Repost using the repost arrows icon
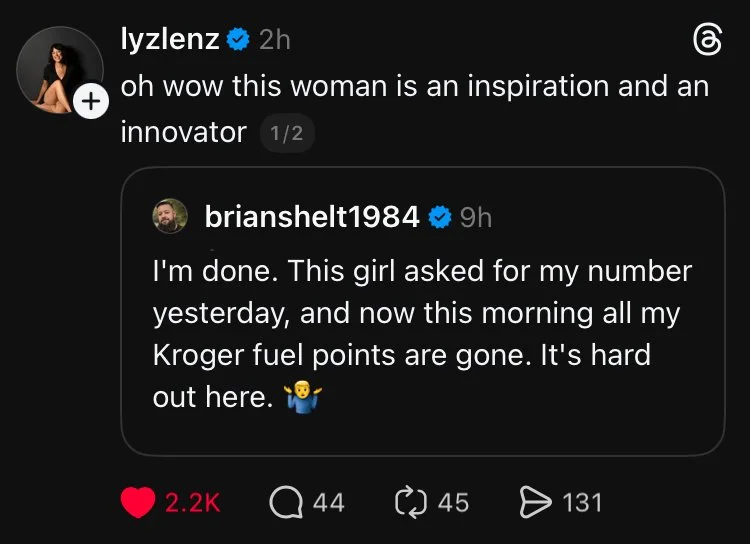Viewport: 750px width, 544px height. (411, 502)
